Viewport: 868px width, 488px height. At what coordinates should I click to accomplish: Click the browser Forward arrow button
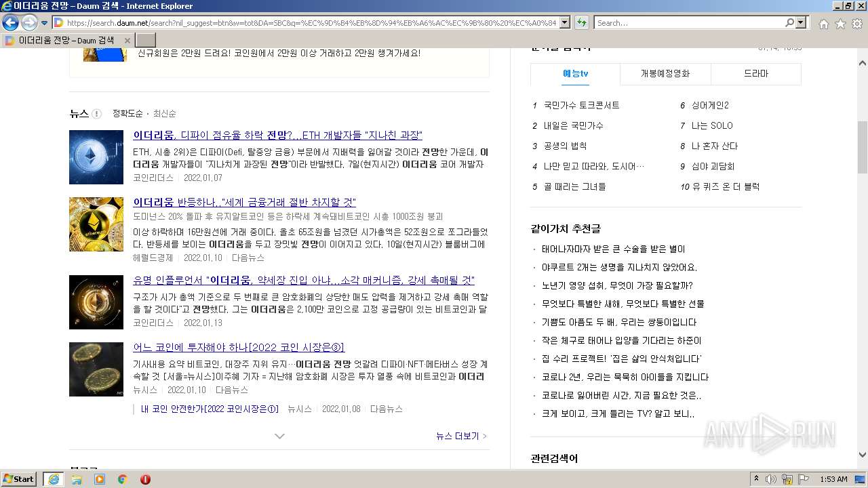pos(29,23)
